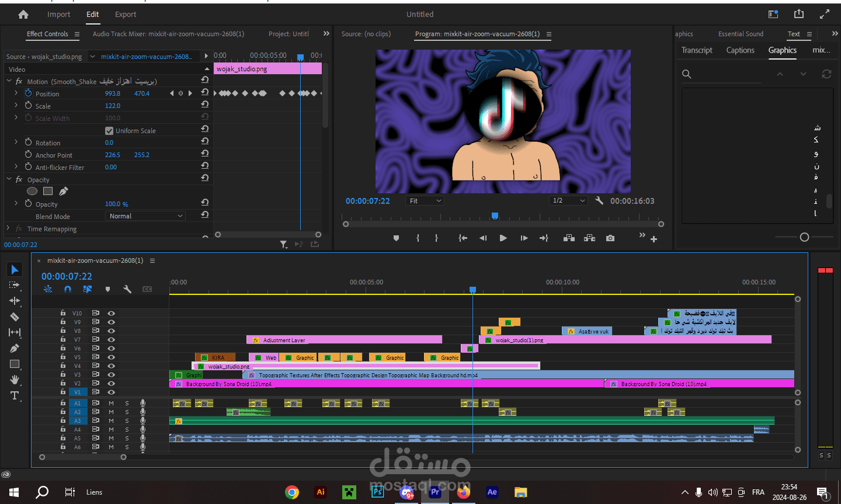This screenshot has width=841, height=504.
Task: Open the Source wojak_studio.png clip dropdown
Action: coord(92,57)
